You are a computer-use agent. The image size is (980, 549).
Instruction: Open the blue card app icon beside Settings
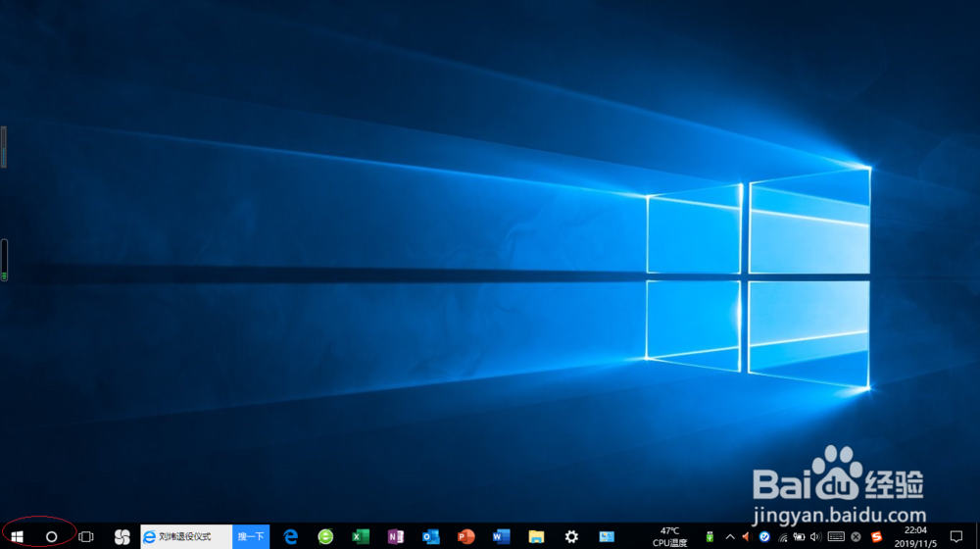607,536
